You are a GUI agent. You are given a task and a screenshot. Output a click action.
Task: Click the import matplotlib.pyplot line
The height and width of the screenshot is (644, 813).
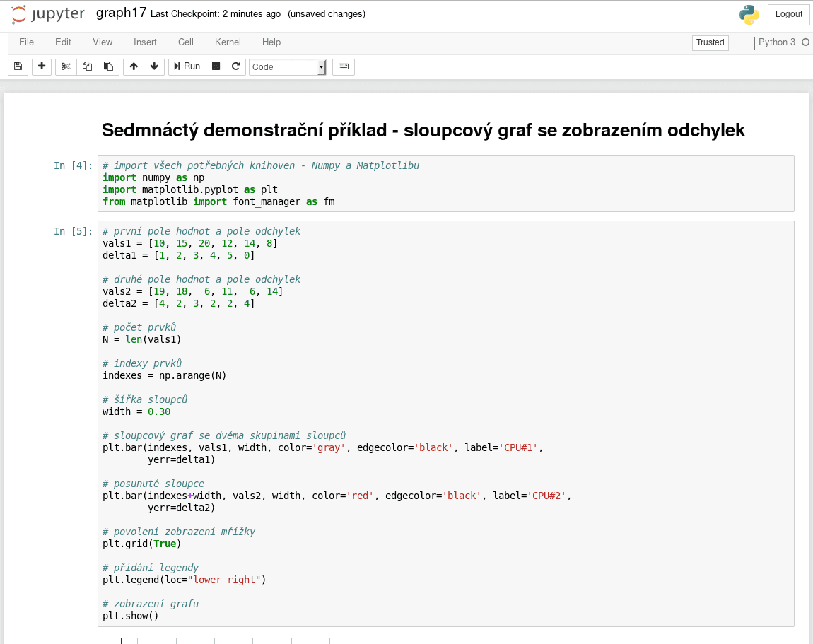click(189, 189)
